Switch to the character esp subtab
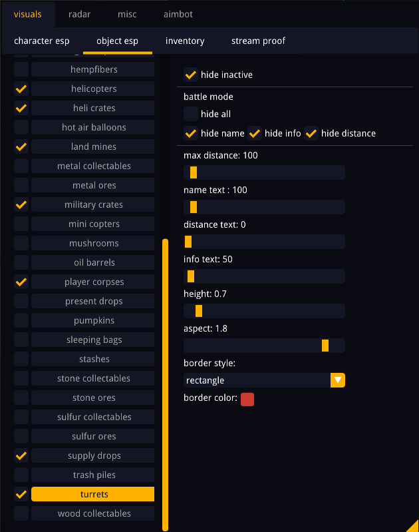This screenshot has width=419, height=532. [41, 41]
